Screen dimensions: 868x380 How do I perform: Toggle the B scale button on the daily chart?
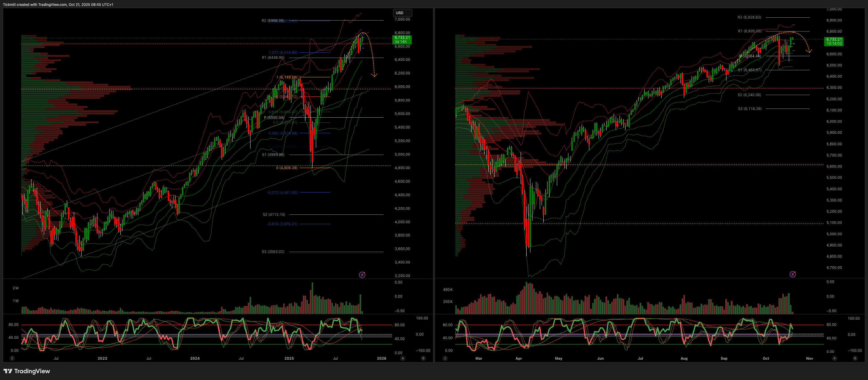tap(855, 358)
